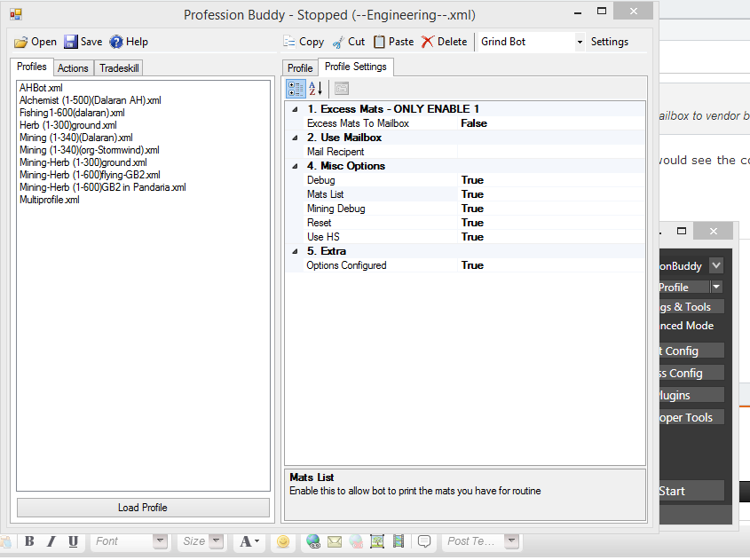750x560 pixels.
Task: Click the Load Profile button
Action: click(x=143, y=508)
